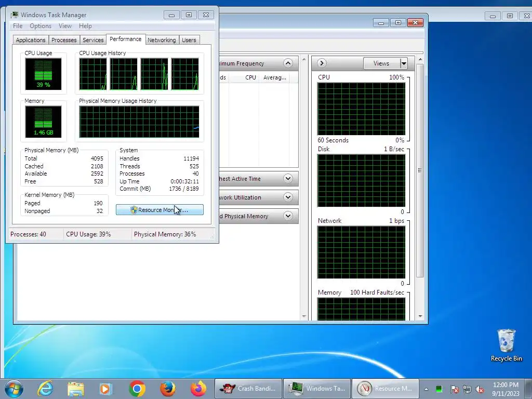Open Google Chrome from the taskbar
The width and height of the screenshot is (532, 399).
coord(137,389)
